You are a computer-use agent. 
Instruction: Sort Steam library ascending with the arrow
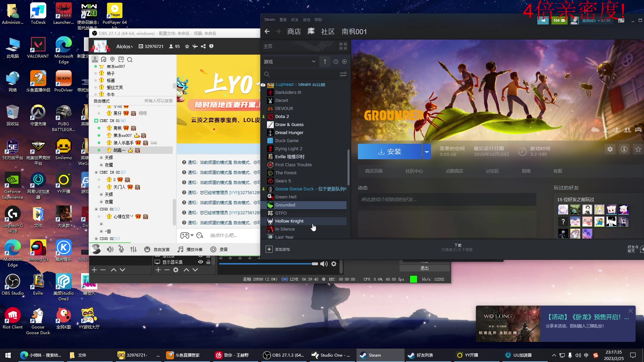point(325,62)
